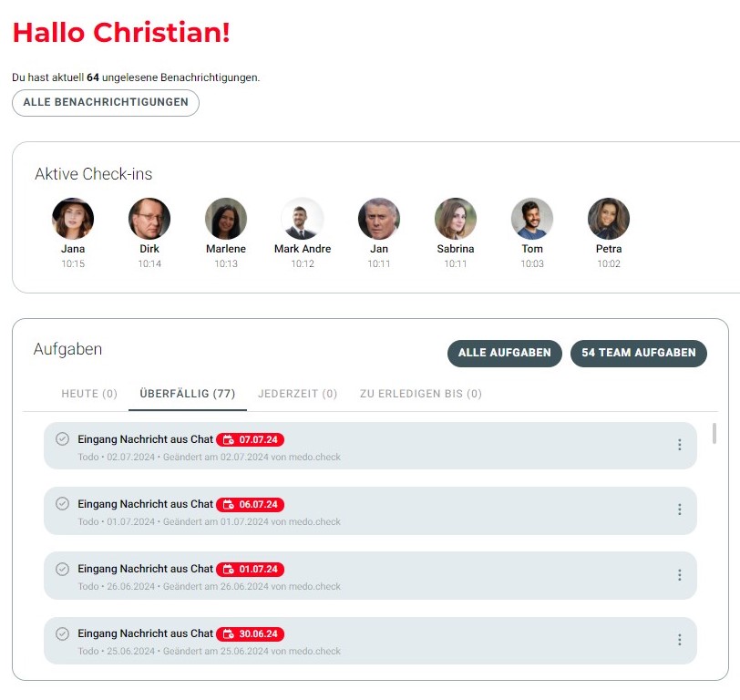Click Alle Benachrichtigungen button

pyautogui.click(x=106, y=102)
